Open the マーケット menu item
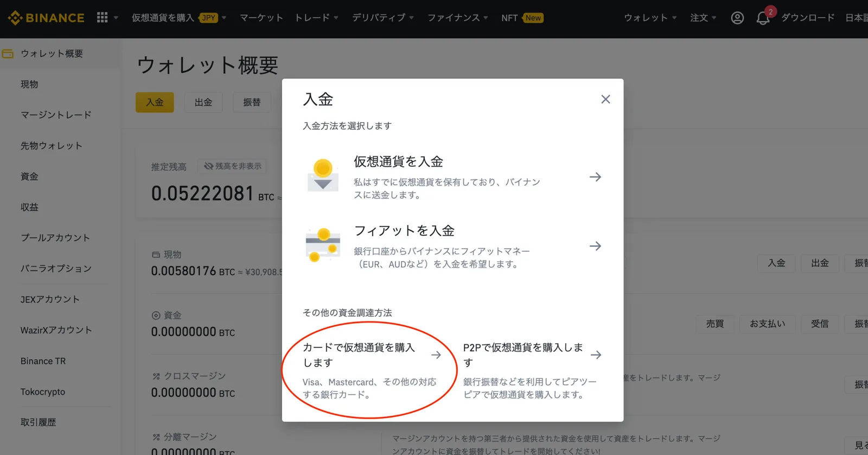Image resolution: width=868 pixels, height=455 pixels. click(x=261, y=18)
